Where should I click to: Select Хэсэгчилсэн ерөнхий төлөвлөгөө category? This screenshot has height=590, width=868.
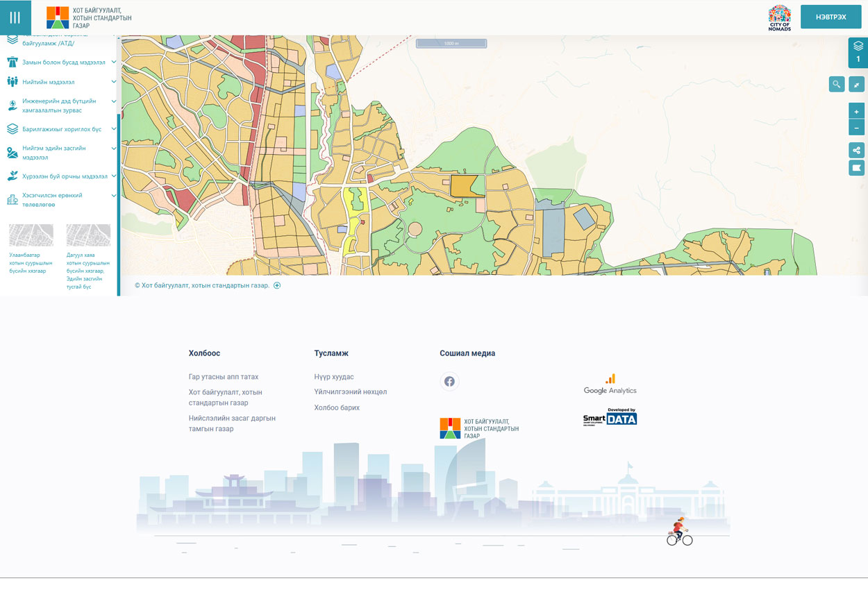coord(52,200)
